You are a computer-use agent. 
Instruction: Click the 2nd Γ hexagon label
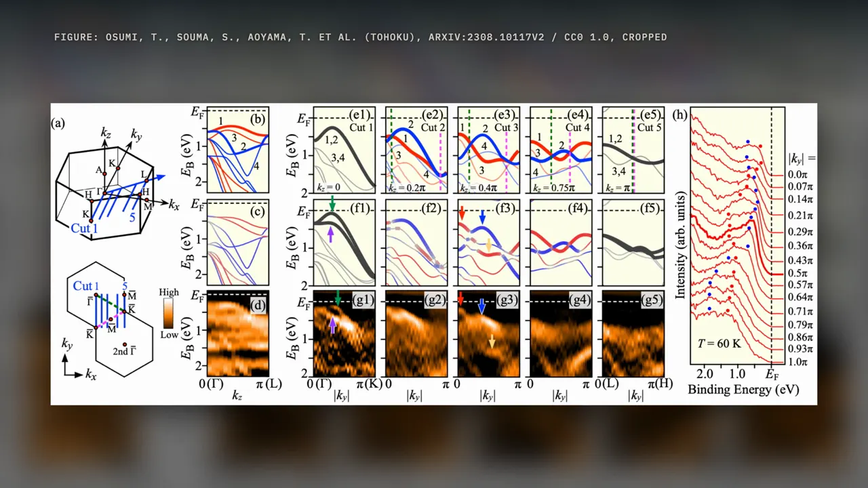[x=124, y=351]
